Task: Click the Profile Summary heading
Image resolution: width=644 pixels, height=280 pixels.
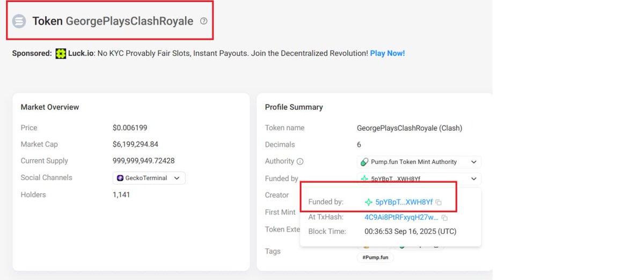Action: [x=294, y=107]
